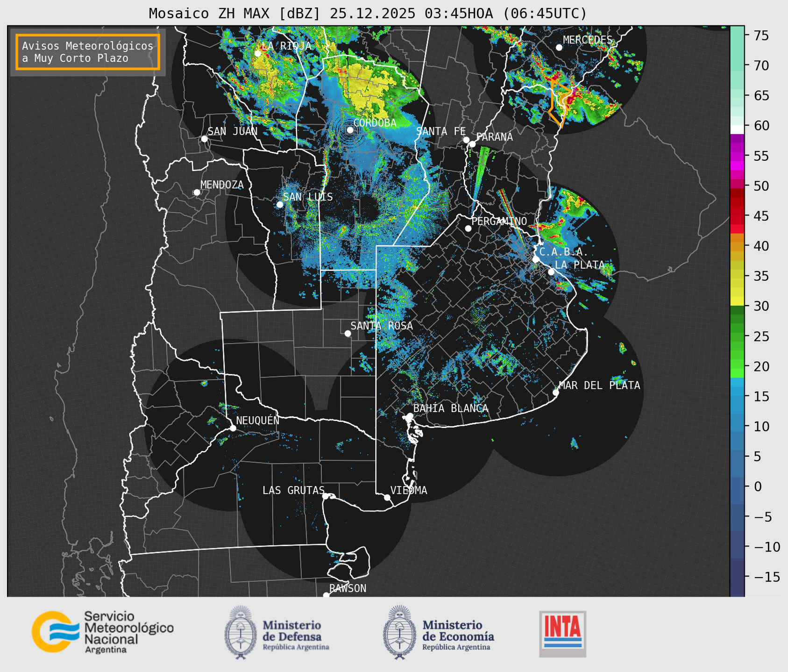This screenshot has width=788, height=672.
Task: Click the LAS GRUTAS city marker
Action: coord(326,496)
